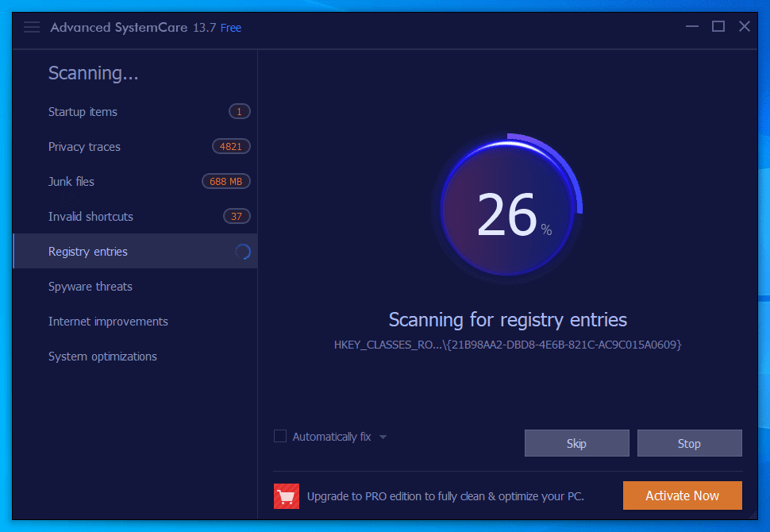Click the Free label next to version number
The image size is (770, 532).
tap(232, 27)
